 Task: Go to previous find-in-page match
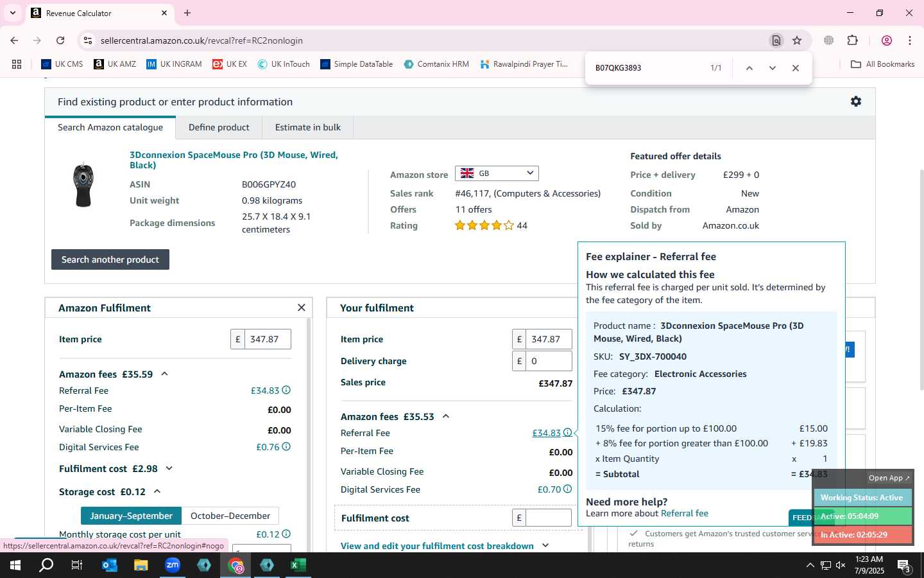coord(749,68)
